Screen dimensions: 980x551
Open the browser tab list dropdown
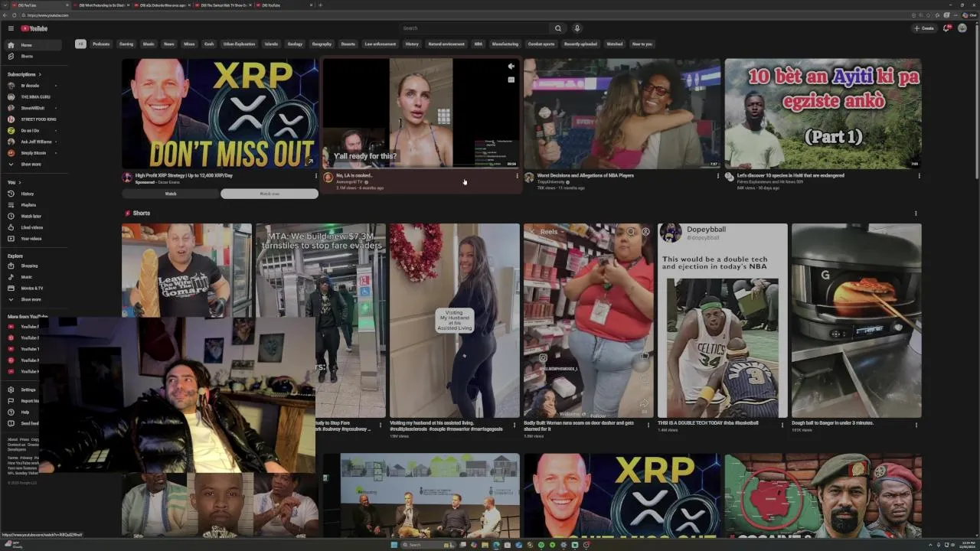click(5, 5)
